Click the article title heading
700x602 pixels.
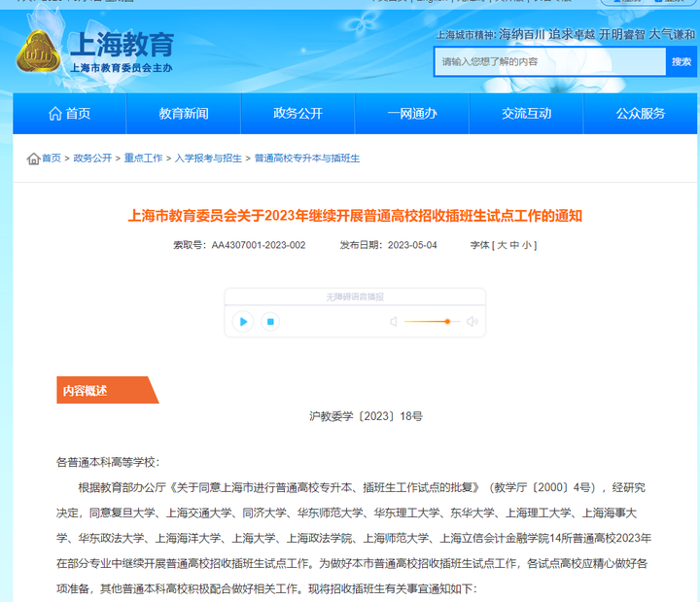point(355,216)
